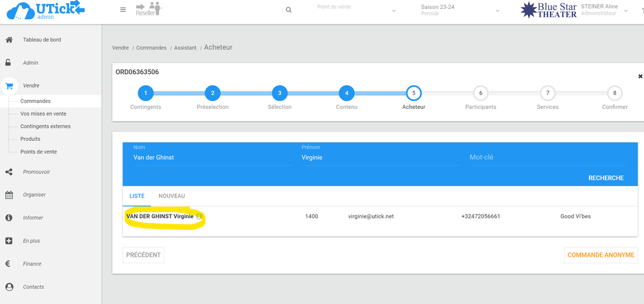
Task: Go to step 4 Contenu in wizard
Action: pos(347,93)
